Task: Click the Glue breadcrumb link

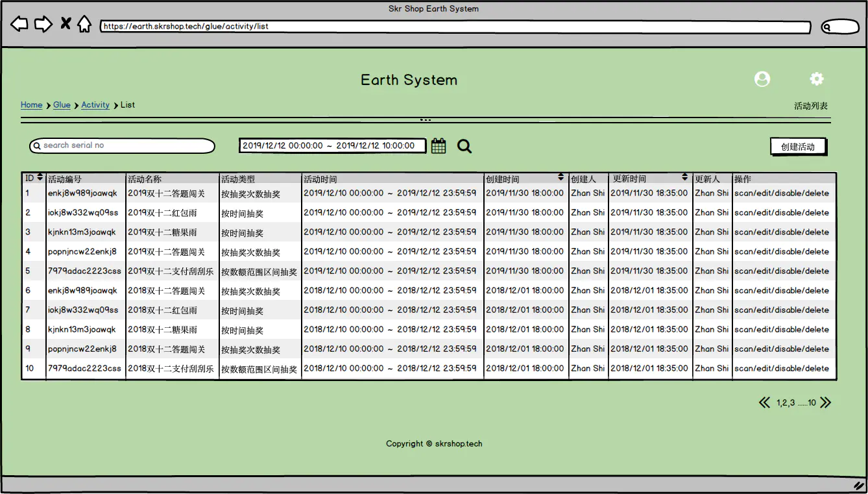Action: (62, 105)
